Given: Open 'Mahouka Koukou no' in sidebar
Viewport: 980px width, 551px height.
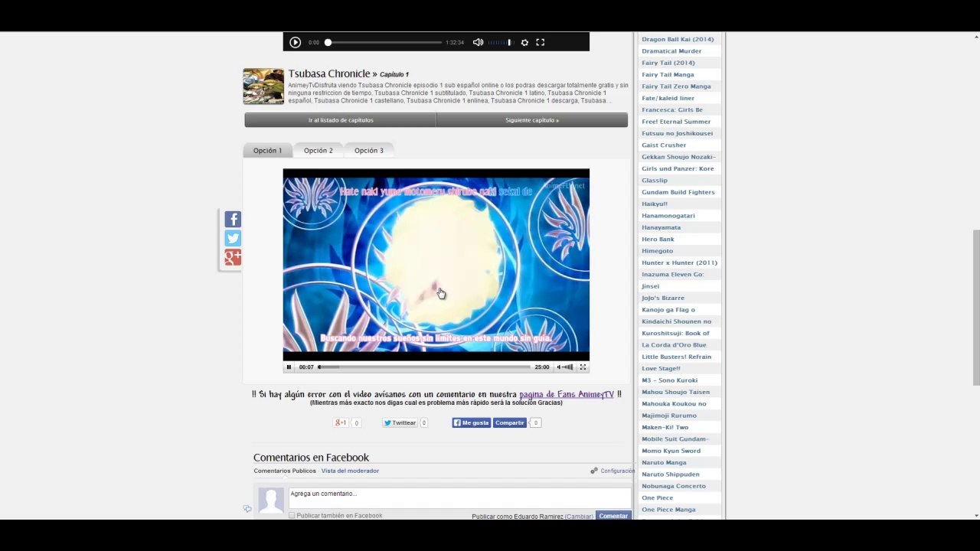Looking at the screenshot, I should tap(674, 404).
